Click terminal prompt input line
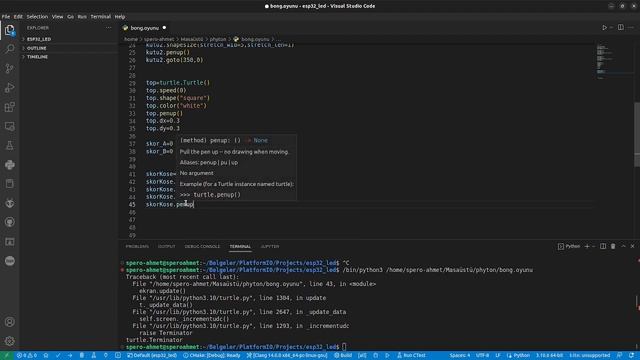The height and width of the screenshot is (360, 640). (344, 347)
